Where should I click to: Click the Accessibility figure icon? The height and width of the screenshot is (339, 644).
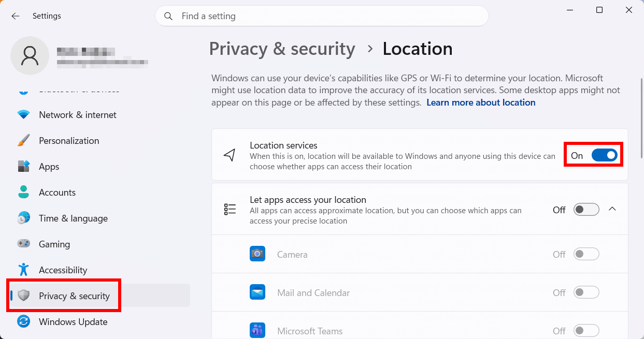tap(23, 270)
